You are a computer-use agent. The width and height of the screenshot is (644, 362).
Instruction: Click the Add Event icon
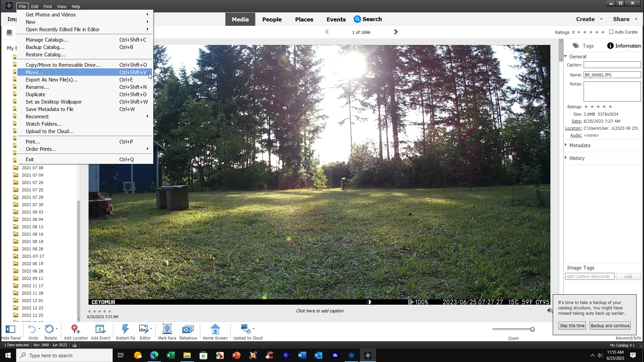(100, 329)
